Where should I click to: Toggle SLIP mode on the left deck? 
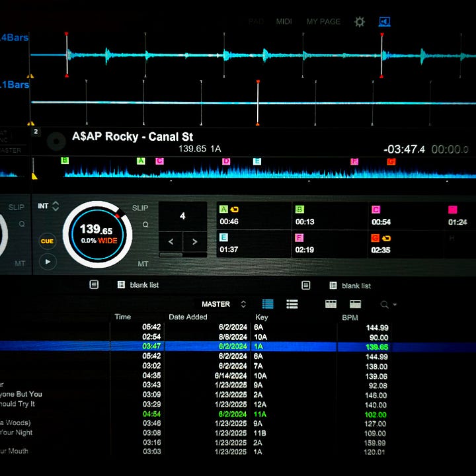[x=16, y=208]
